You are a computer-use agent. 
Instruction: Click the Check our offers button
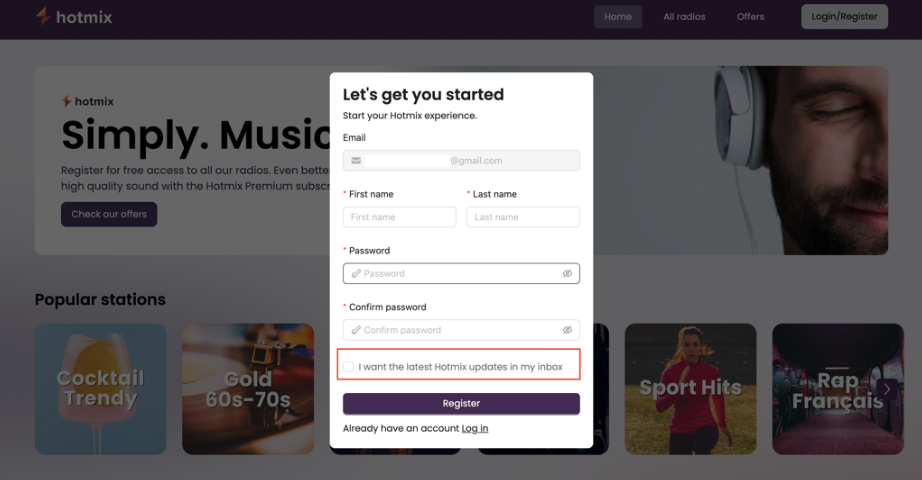pos(109,214)
